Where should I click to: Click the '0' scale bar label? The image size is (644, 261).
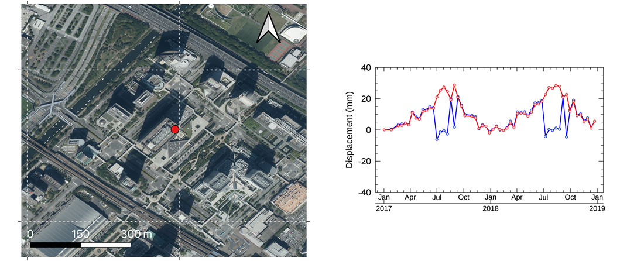(x=30, y=234)
